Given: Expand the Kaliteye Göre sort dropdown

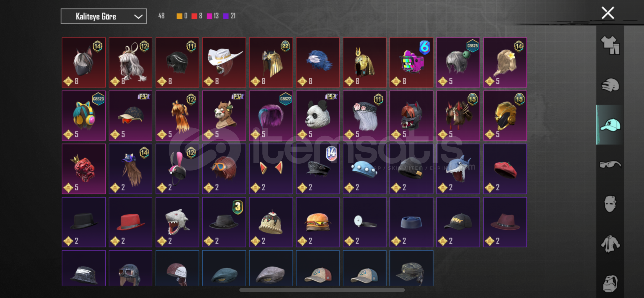Looking at the screenshot, I should click(104, 16).
